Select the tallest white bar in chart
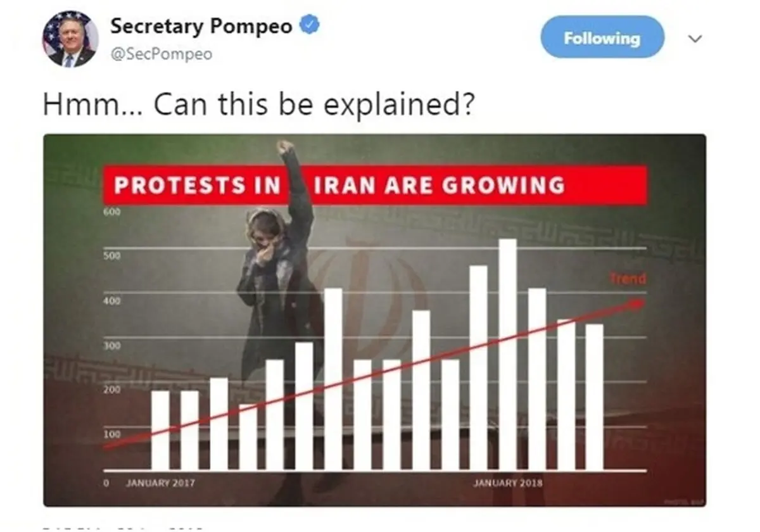This screenshot has width=760, height=532. [x=507, y=355]
